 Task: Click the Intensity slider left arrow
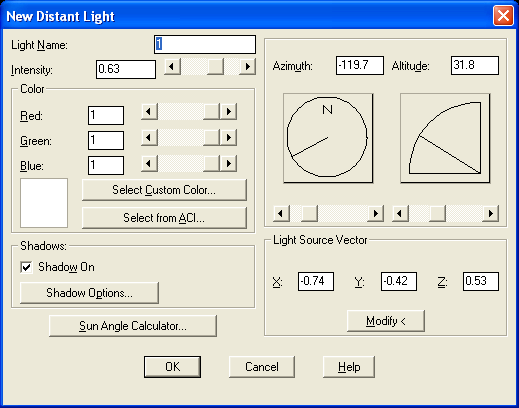coord(173,67)
